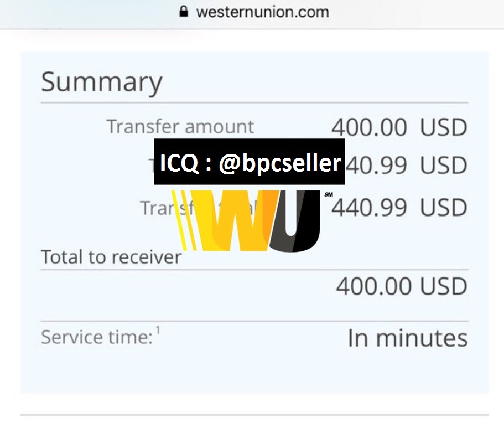Click the black U of the logo
Image resolution: width=504 pixels, height=443 pixels.
(x=295, y=221)
